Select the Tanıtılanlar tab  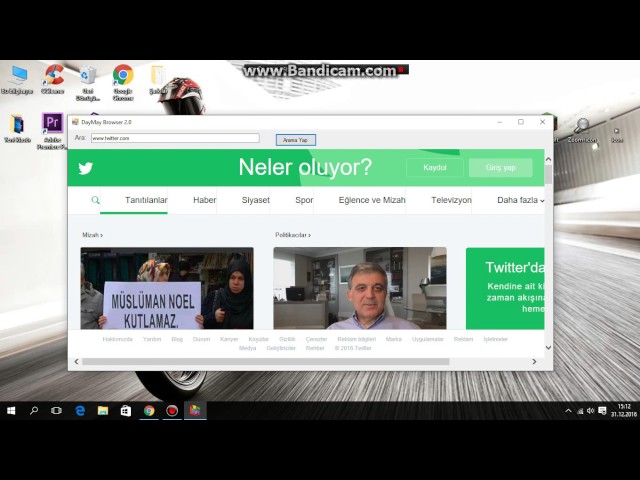[146, 200]
